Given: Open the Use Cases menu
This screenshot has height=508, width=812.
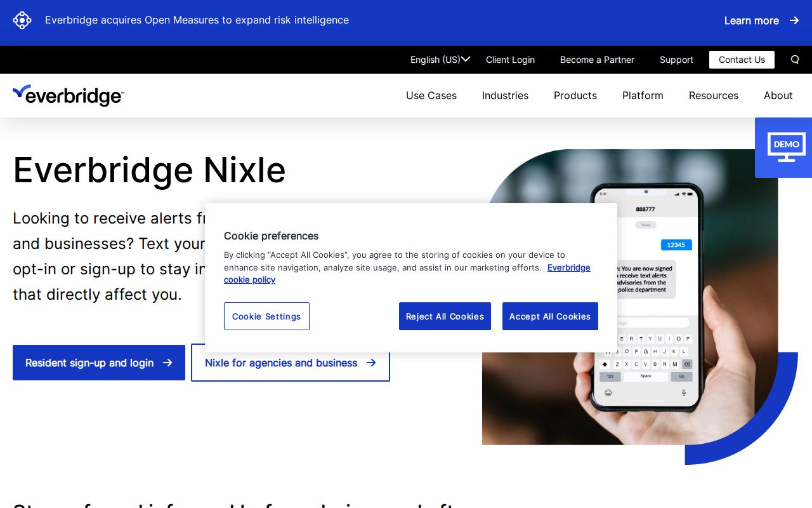Looking at the screenshot, I should (x=431, y=95).
